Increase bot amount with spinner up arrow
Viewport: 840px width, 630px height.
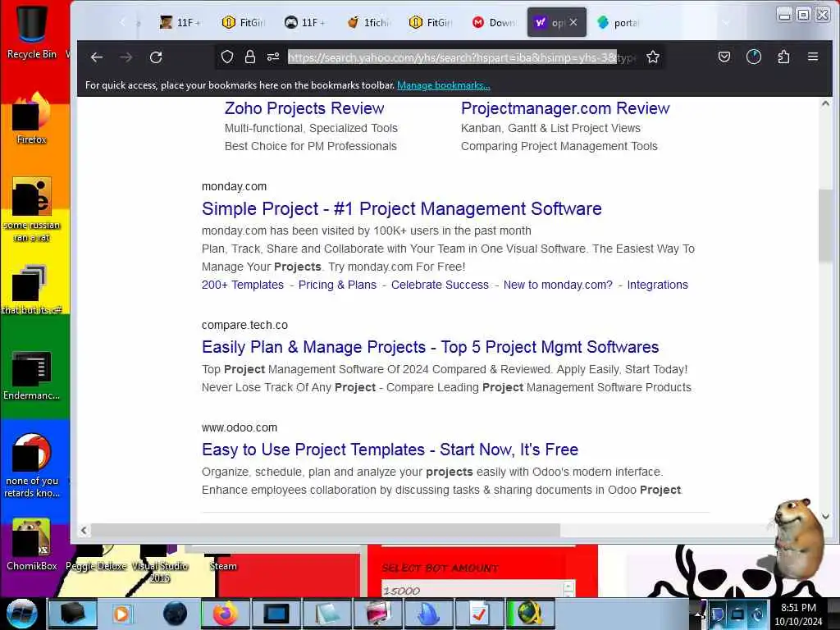pos(568,586)
